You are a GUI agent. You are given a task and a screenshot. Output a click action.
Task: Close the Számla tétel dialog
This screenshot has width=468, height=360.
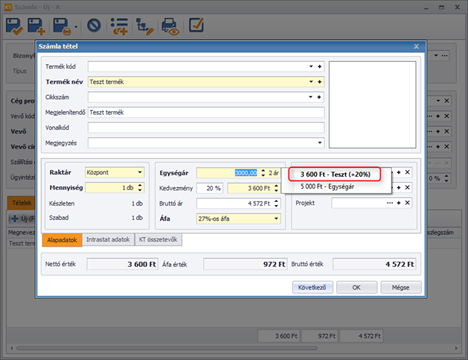[x=416, y=46]
